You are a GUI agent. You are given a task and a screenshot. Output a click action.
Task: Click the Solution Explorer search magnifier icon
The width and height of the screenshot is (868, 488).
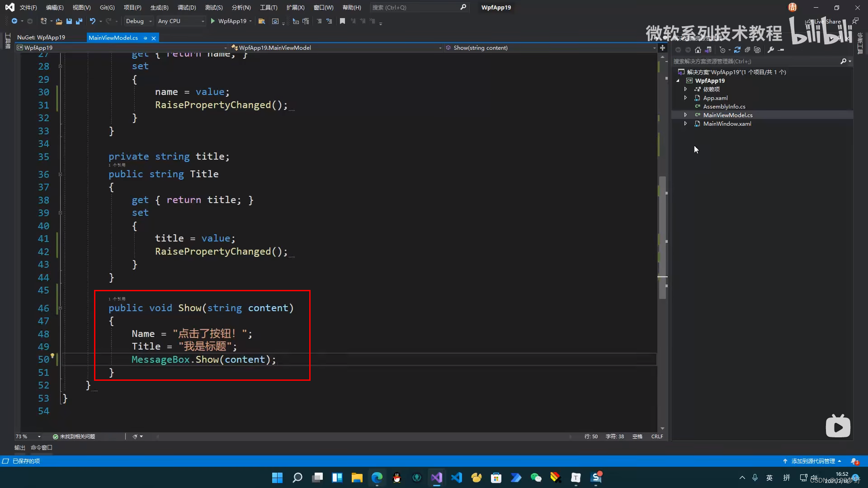[843, 61]
